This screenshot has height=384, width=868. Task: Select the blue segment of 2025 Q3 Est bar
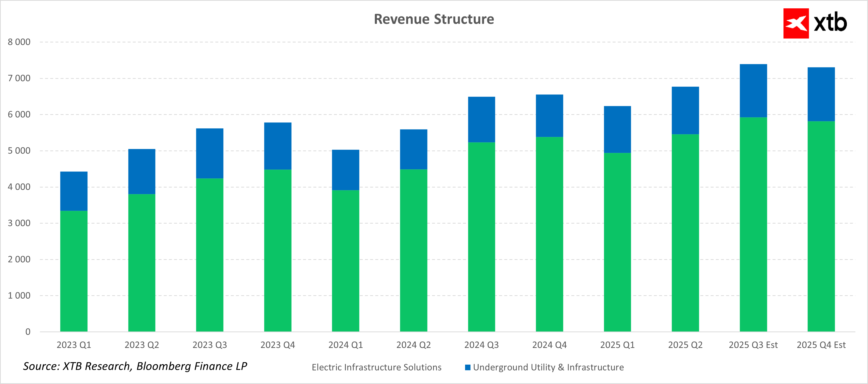[x=753, y=91]
